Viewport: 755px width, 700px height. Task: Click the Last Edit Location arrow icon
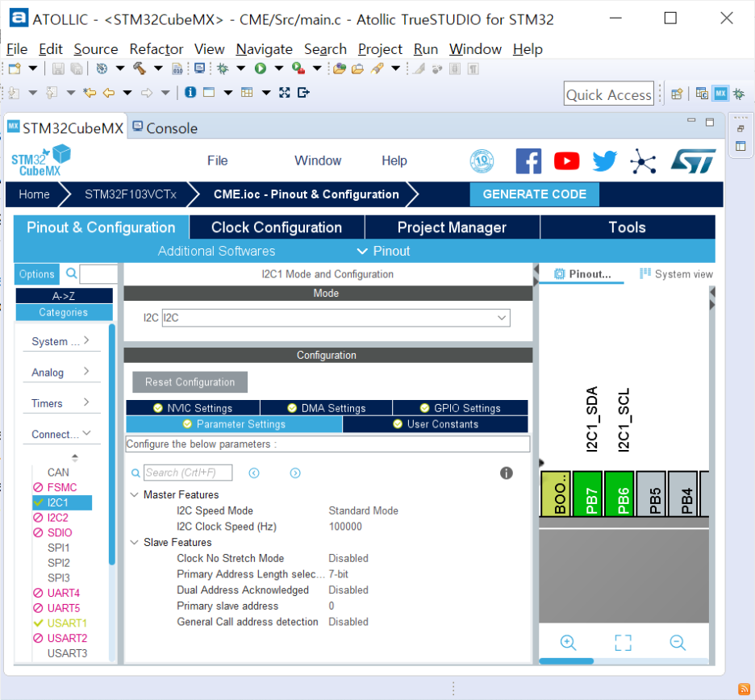[x=89, y=93]
